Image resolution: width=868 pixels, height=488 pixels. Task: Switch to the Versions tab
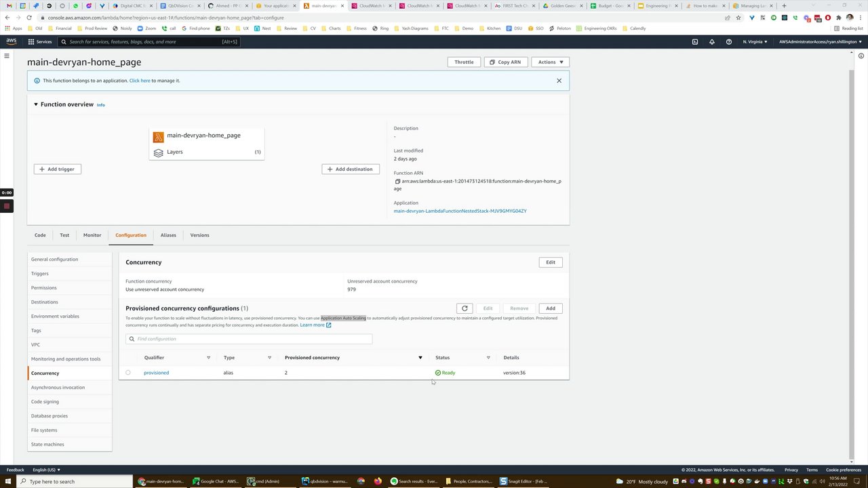tap(199, 235)
